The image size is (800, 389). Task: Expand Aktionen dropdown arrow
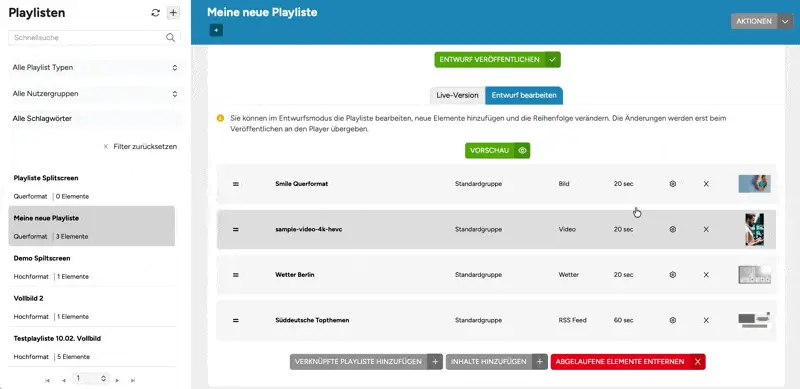pyautogui.click(x=785, y=21)
